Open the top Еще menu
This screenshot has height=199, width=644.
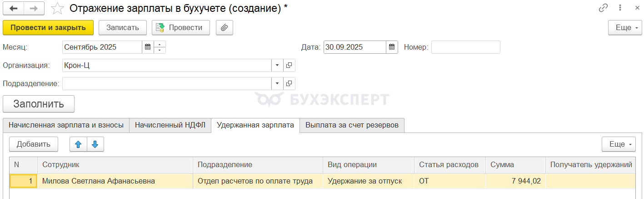pos(625,28)
